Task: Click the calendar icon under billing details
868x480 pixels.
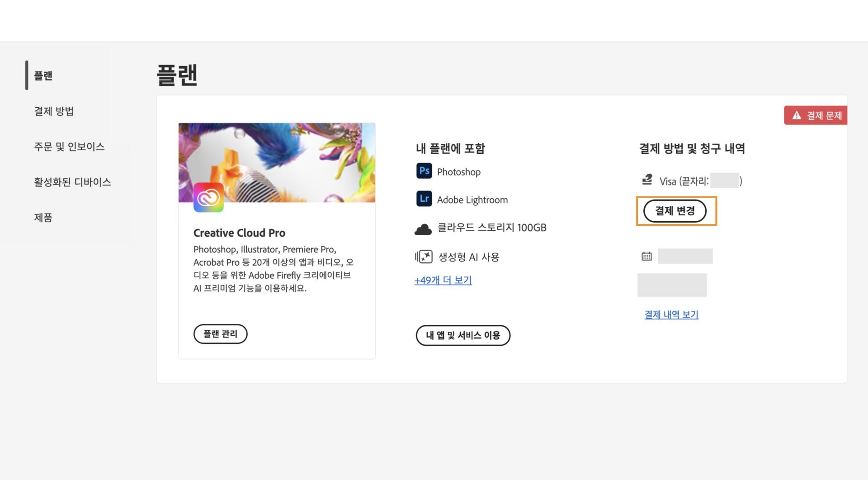Action: pyautogui.click(x=646, y=256)
